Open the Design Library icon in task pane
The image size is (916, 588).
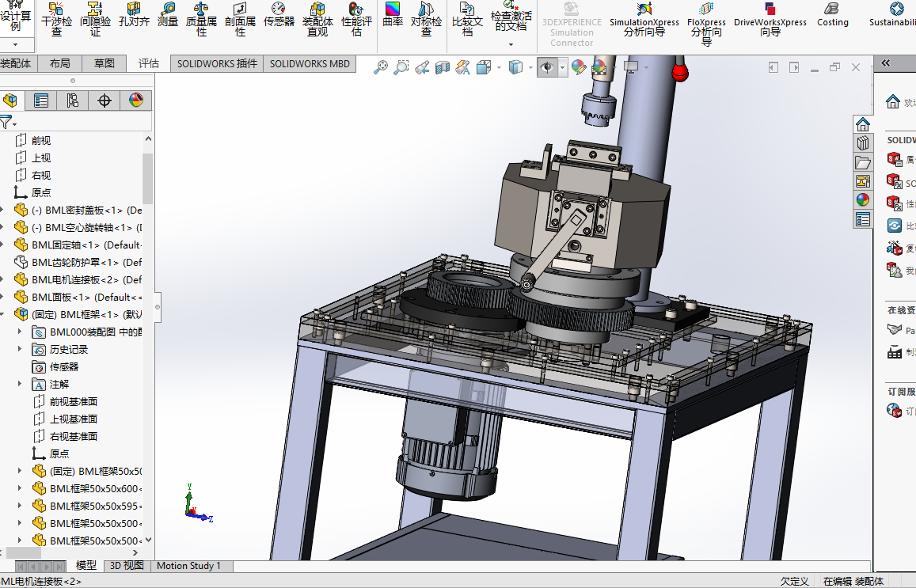point(863,143)
